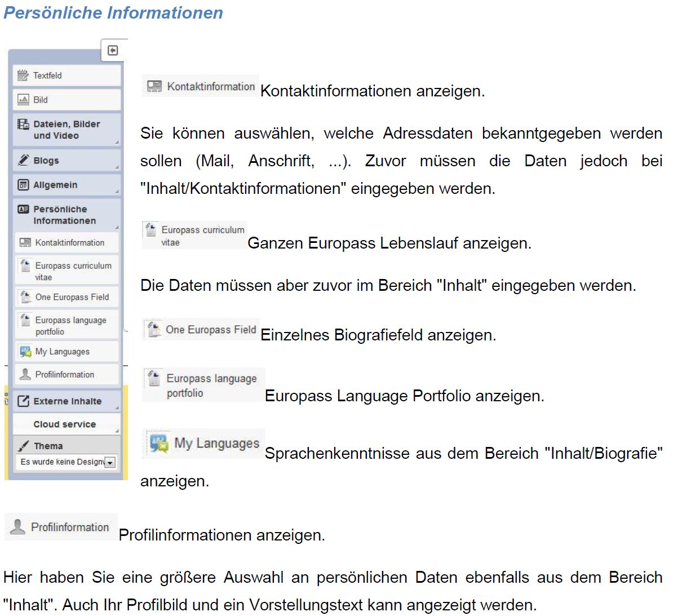Click the collapse sidebar arrow icon

tap(113, 51)
